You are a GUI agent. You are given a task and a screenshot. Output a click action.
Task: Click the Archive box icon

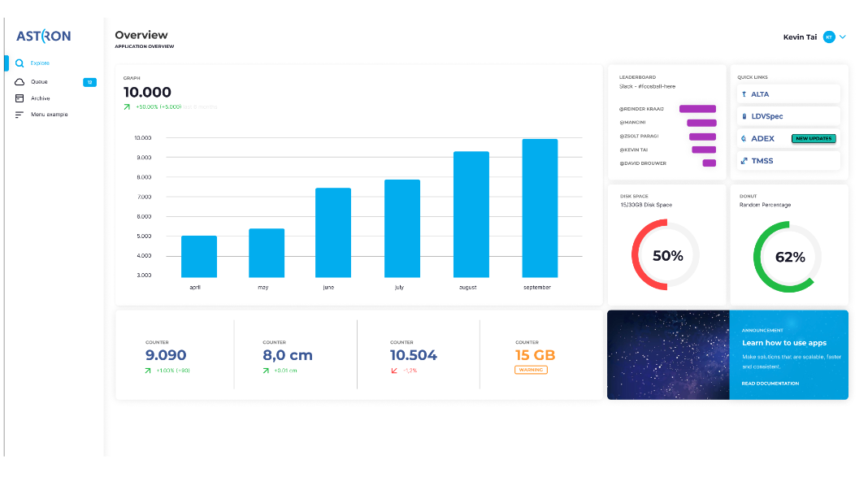pyautogui.click(x=20, y=98)
